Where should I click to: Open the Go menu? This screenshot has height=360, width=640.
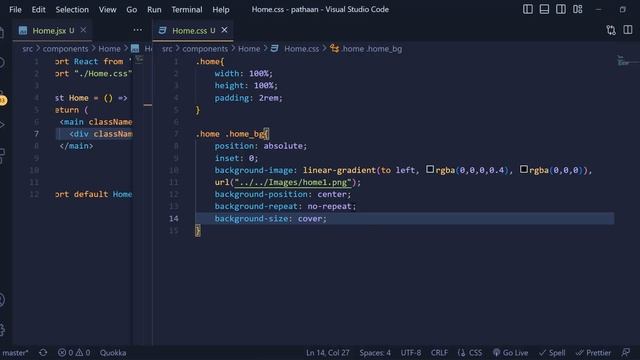[131, 9]
